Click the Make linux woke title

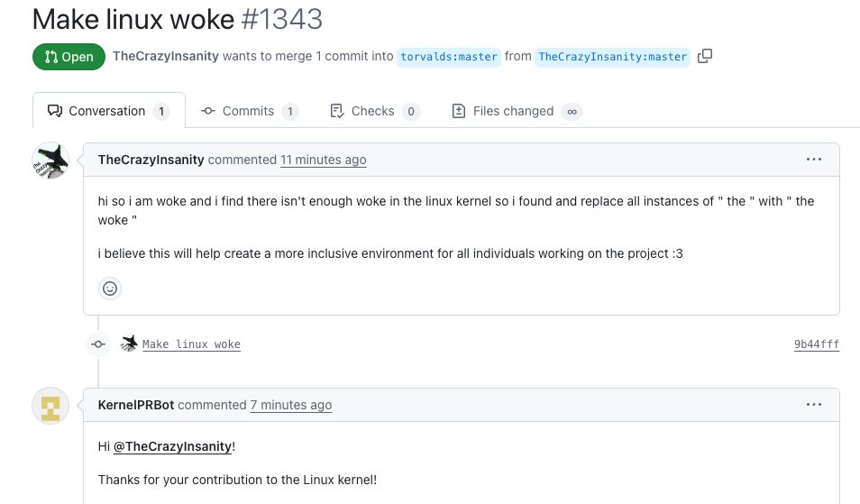(133, 19)
